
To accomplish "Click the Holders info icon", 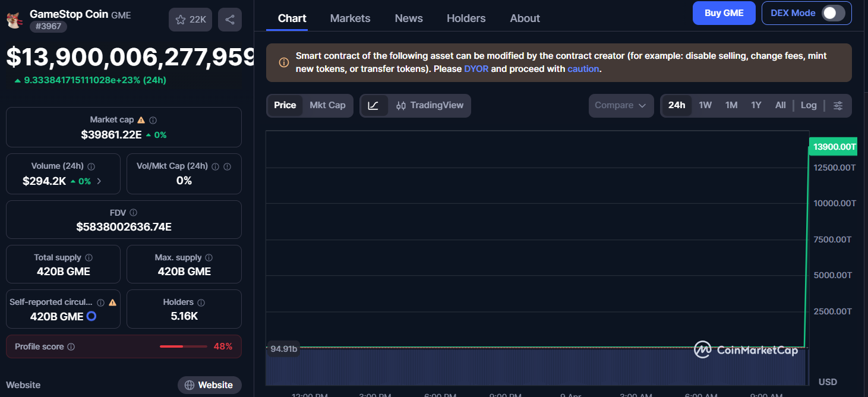I will click(201, 303).
